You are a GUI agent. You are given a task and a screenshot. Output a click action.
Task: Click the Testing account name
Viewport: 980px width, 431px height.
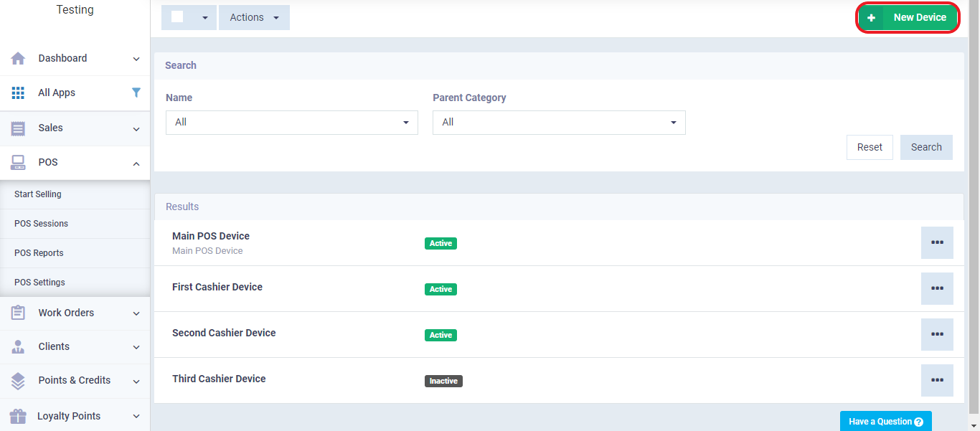[x=75, y=10]
